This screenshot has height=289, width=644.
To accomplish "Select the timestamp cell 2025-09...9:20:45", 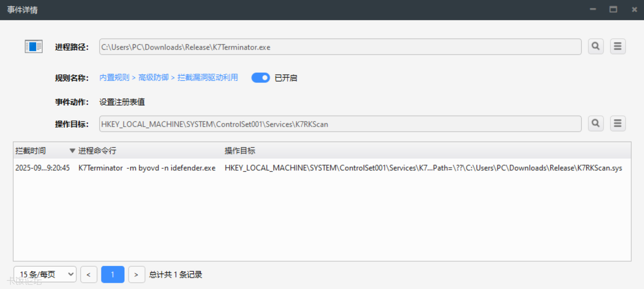I will [42, 168].
